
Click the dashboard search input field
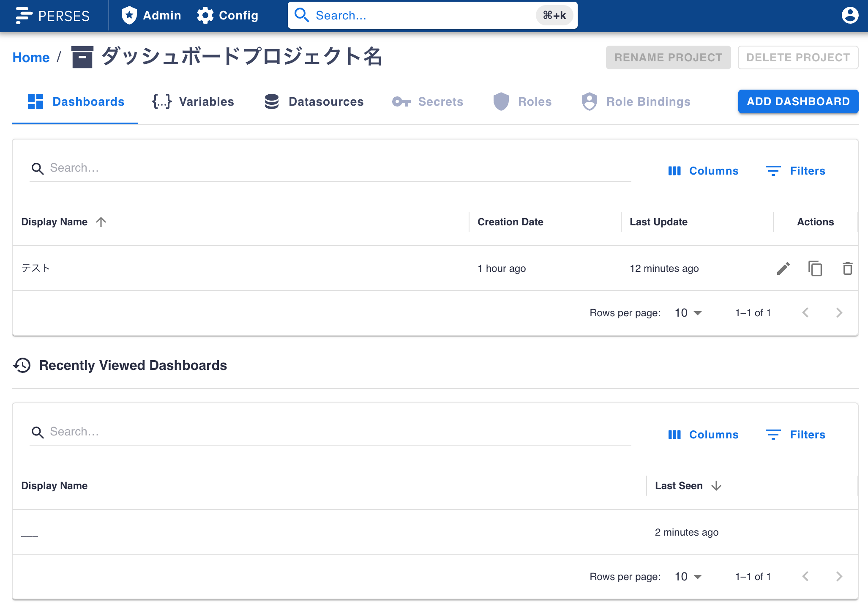pos(169,168)
